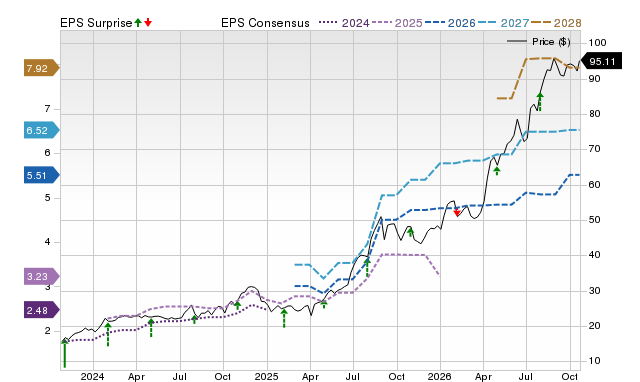Click the 10 price axis label

pos(595,361)
